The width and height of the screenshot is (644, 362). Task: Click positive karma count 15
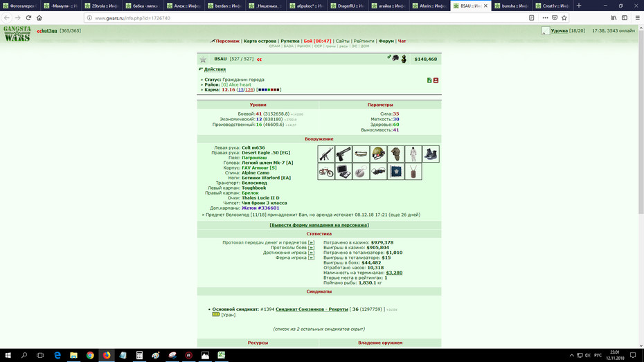coord(241,89)
